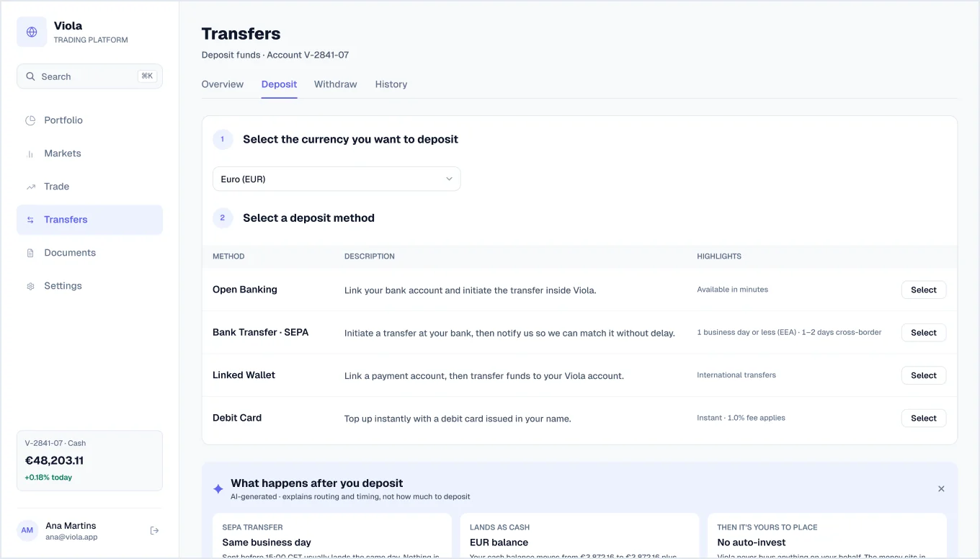Image resolution: width=980 pixels, height=559 pixels.
Task: Click the 'International transfers' highlight text
Action: point(736,375)
